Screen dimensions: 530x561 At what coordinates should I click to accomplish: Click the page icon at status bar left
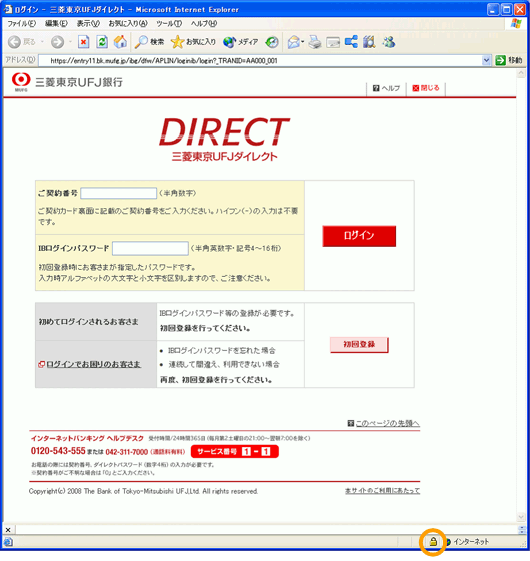coord(8,542)
